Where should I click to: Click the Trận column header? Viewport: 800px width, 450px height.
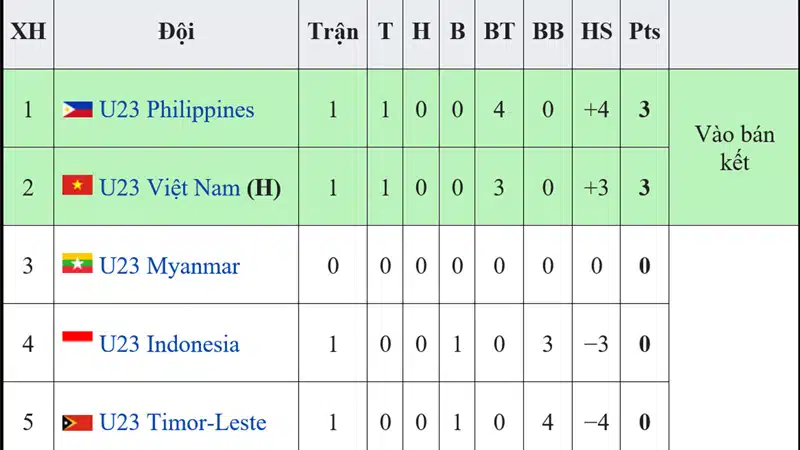tap(333, 32)
